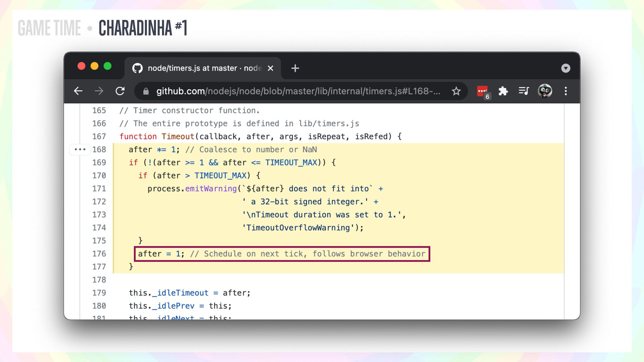
Task: Bookmark page with the star icon
Action: [456, 91]
